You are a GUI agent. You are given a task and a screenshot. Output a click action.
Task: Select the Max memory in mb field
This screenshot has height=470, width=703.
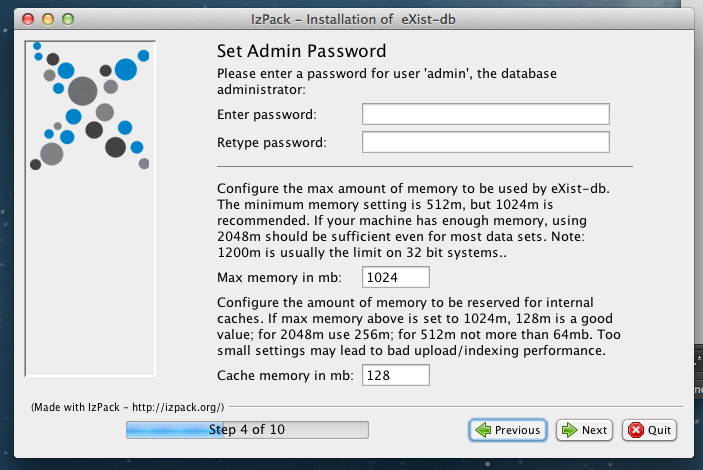pos(395,277)
